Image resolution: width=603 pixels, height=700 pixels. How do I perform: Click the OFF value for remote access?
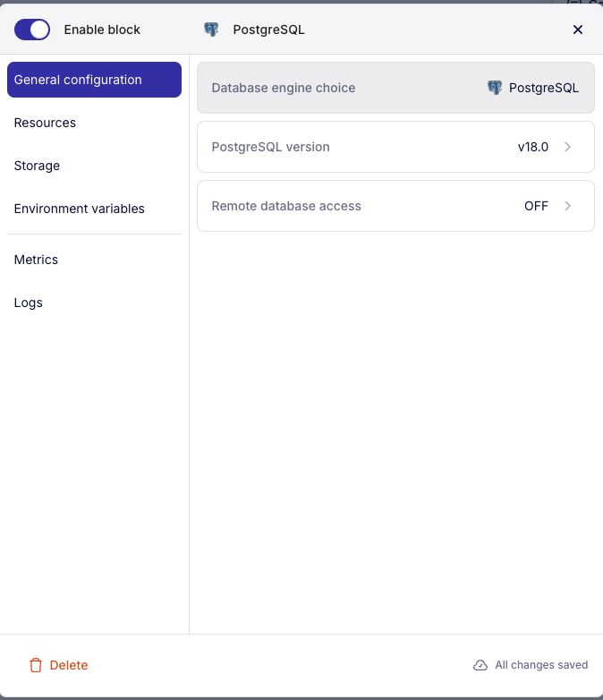(536, 206)
